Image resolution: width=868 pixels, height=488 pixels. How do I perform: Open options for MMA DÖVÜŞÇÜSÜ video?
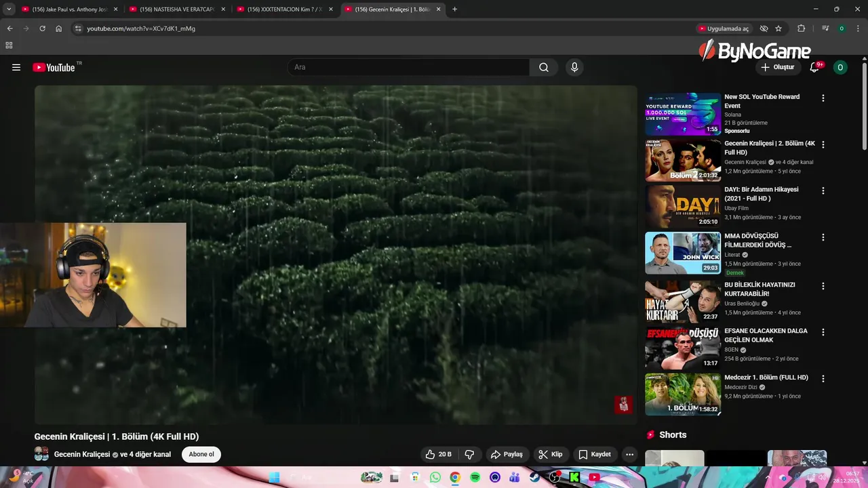(823, 238)
